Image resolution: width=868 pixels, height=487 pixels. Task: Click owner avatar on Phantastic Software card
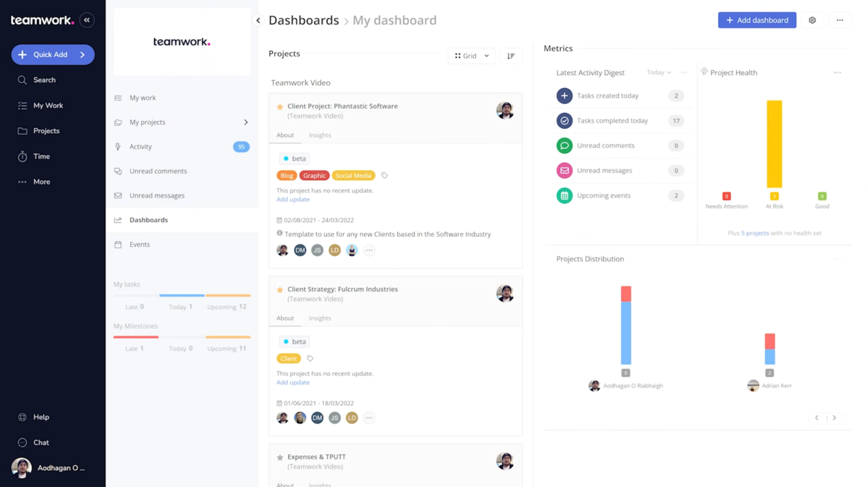click(504, 110)
